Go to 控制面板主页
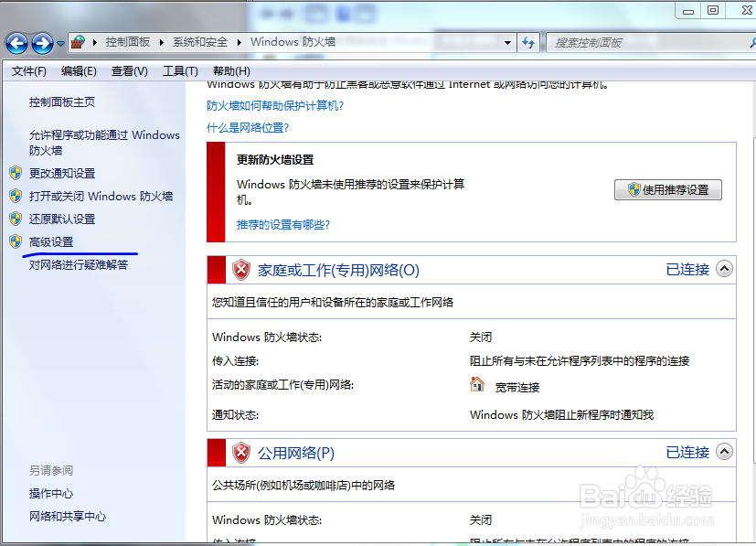 pyautogui.click(x=62, y=102)
